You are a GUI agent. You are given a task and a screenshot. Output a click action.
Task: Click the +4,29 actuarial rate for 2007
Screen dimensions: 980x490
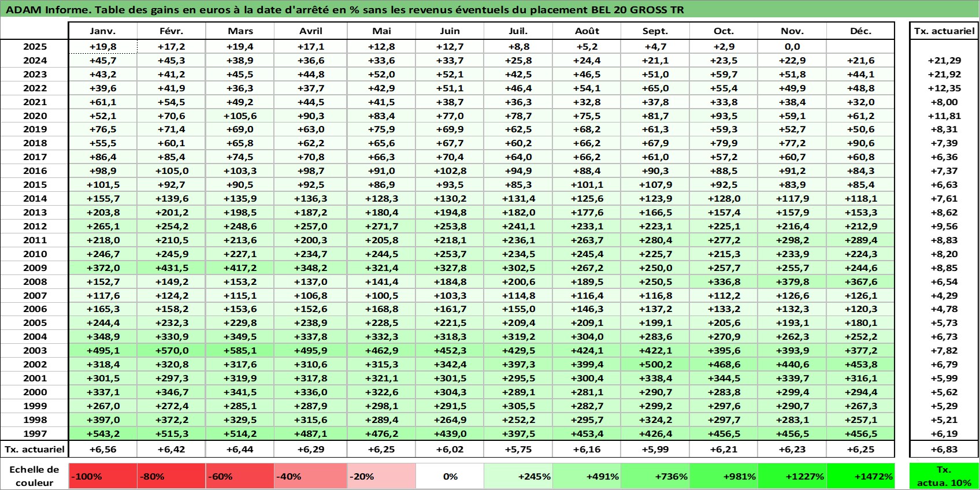pos(944,295)
